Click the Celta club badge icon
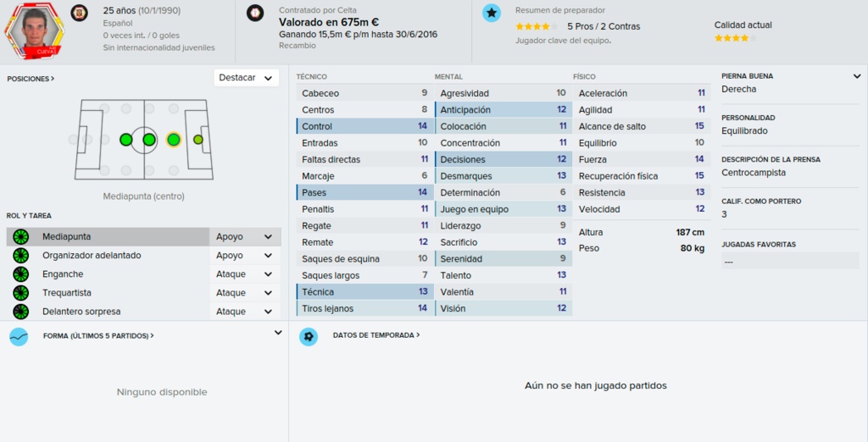 pos(255,14)
